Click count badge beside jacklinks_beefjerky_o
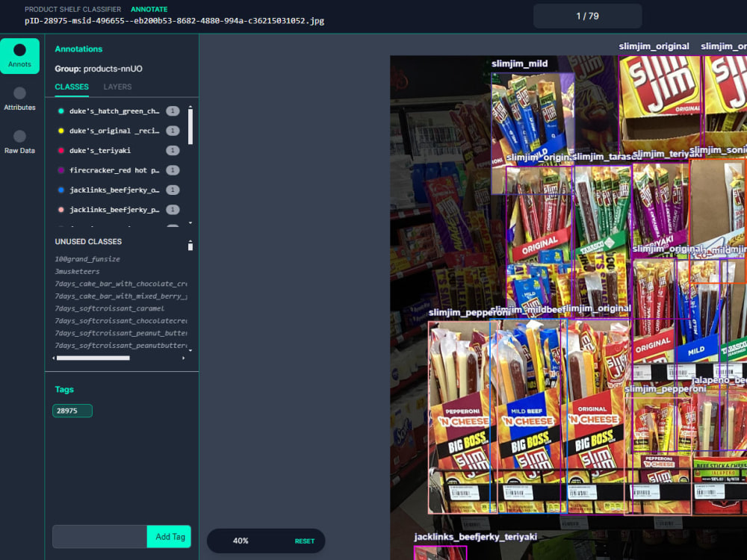Viewport: 747px width, 560px height. [x=173, y=190]
